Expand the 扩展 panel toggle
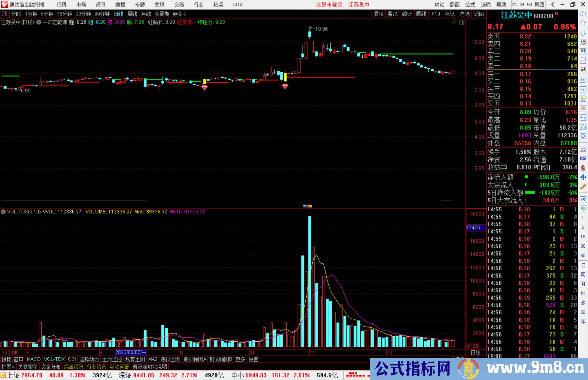 pos(8,367)
